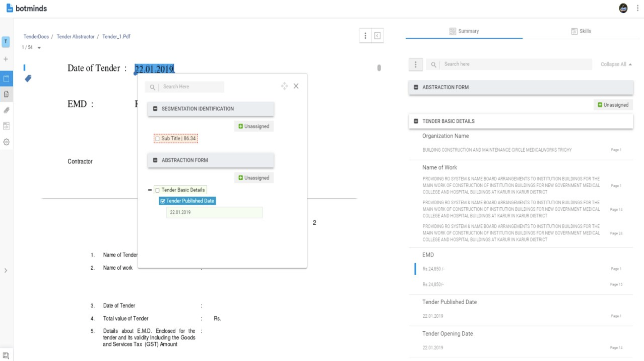
Task: Click the Search Here field in the popup
Action: click(190, 87)
